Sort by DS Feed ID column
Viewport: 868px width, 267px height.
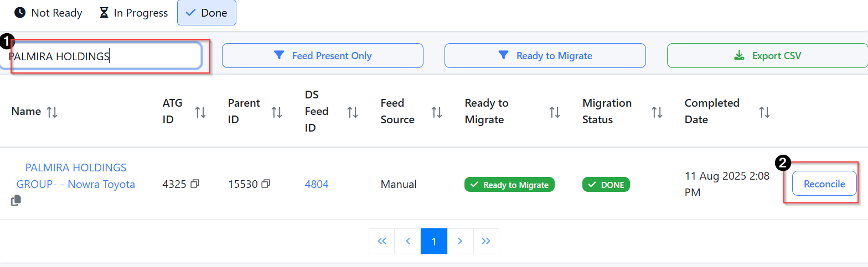353,112
